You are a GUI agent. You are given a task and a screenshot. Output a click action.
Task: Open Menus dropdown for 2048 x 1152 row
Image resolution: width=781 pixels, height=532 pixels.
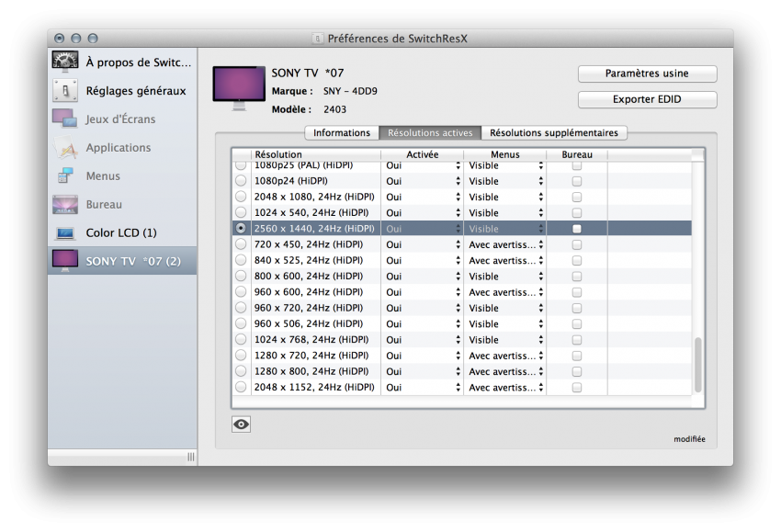pos(505,387)
